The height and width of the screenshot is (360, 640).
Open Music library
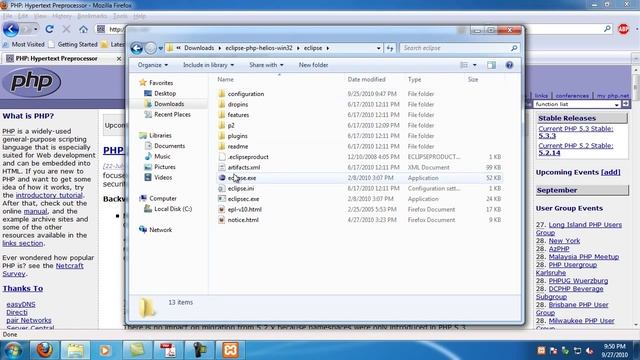coord(162,157)
